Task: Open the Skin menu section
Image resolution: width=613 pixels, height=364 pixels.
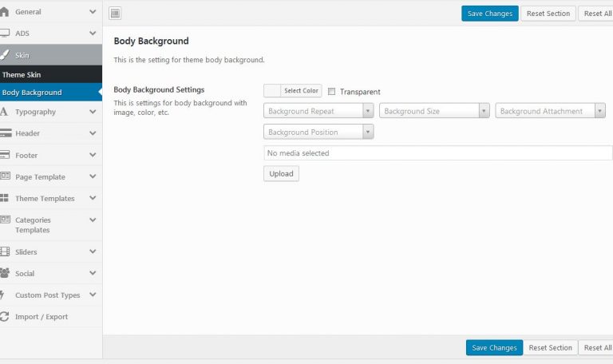Action: (51, 55)
